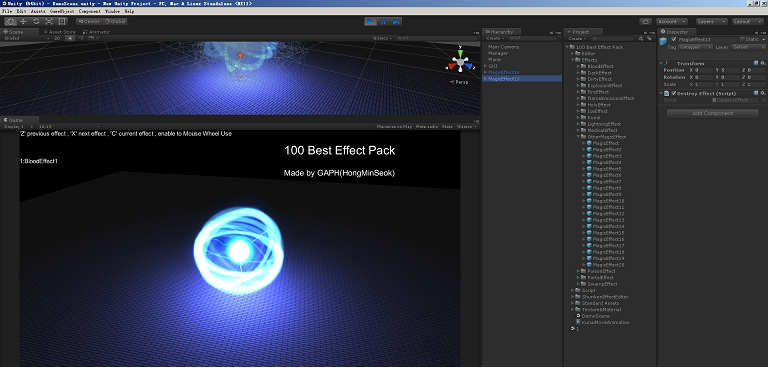Click Project search by type icon
Viewport: 768px width, 381px height.
tap(641, 38)
